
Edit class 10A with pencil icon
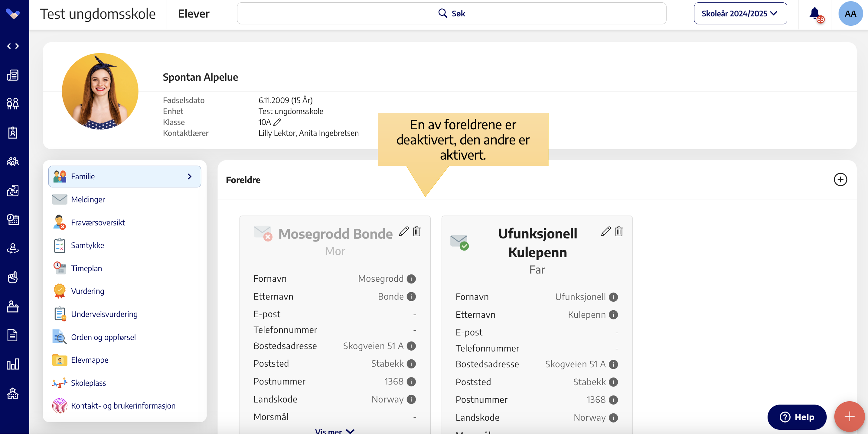(277, 122)
